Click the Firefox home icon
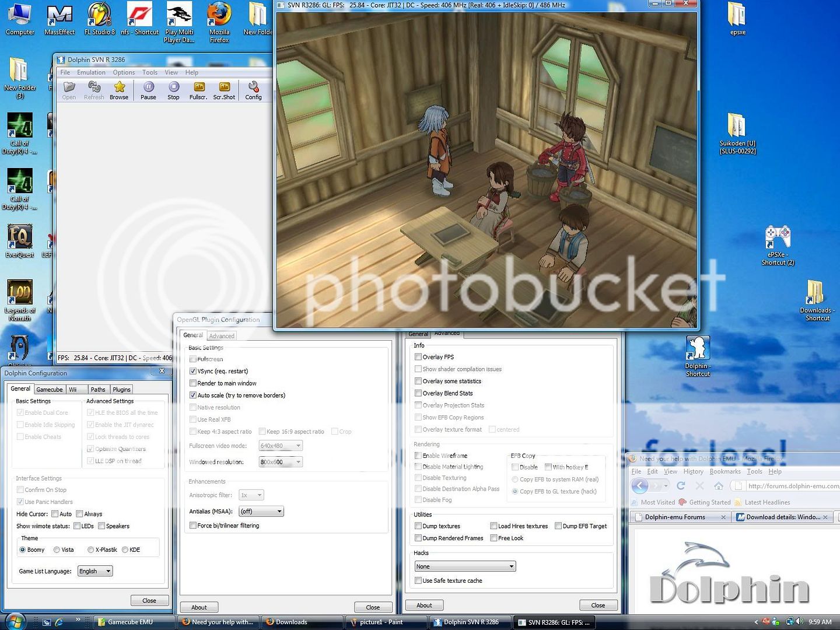 coord(719,485)
